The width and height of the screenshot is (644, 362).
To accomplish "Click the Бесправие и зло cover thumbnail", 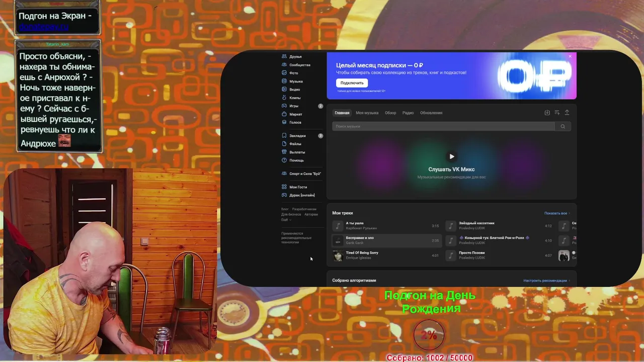I will tap(338, 241).
